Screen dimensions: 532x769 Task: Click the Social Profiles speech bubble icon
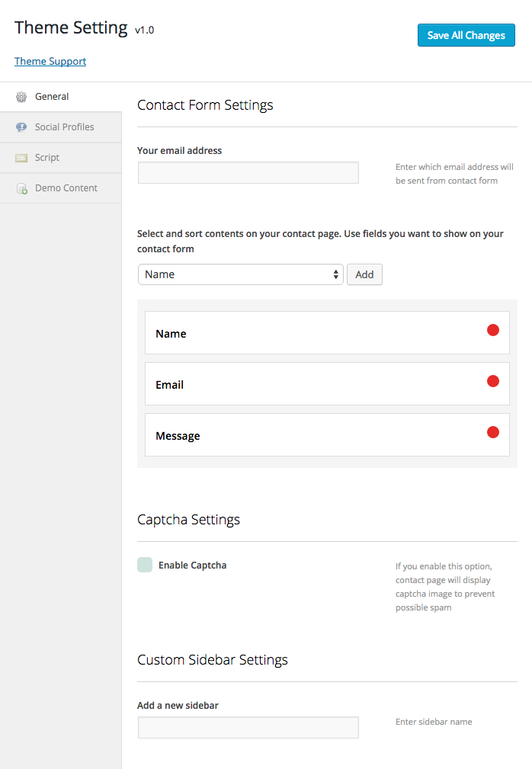point(21,127)
